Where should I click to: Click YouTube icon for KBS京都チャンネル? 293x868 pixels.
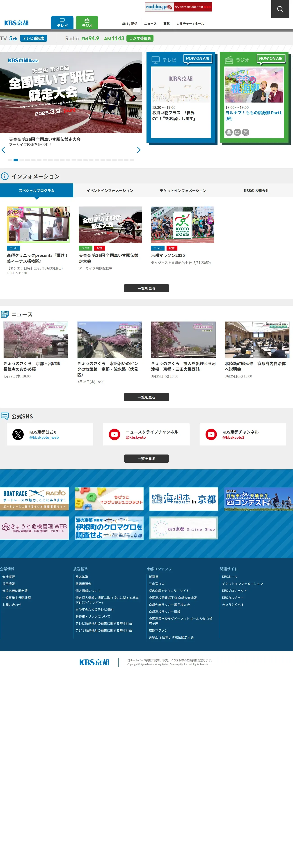pos(211,434)
